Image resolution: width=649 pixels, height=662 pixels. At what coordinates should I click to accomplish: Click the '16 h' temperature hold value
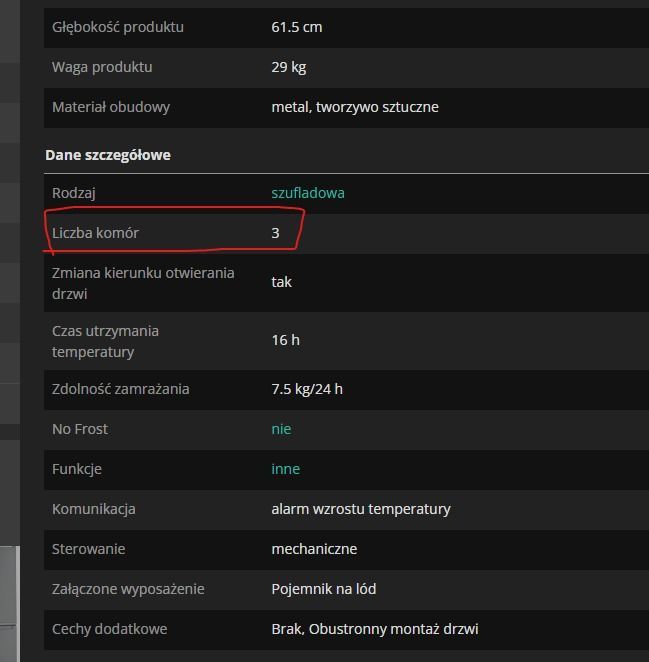(285, 340)
